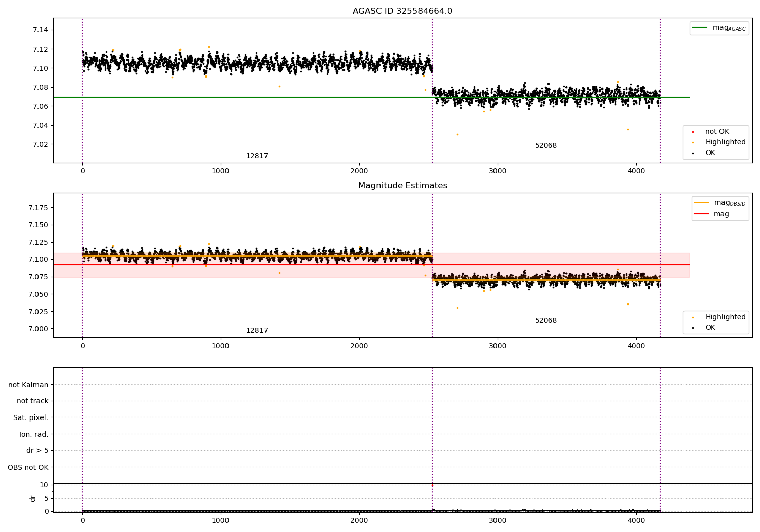Click the 52068 label in Magnitude Estimates plot
Screen dimensions: 760x532
pyautogui.click(x=546, y=321)
